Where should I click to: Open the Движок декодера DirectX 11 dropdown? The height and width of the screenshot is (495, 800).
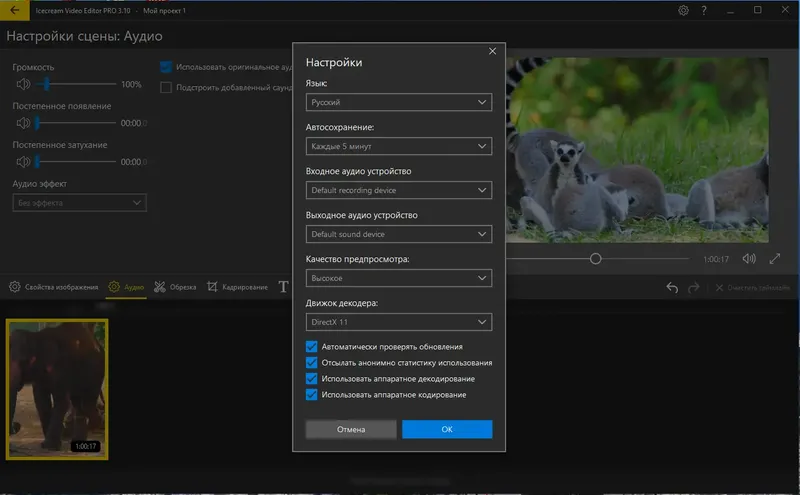[x=398, y=322]
